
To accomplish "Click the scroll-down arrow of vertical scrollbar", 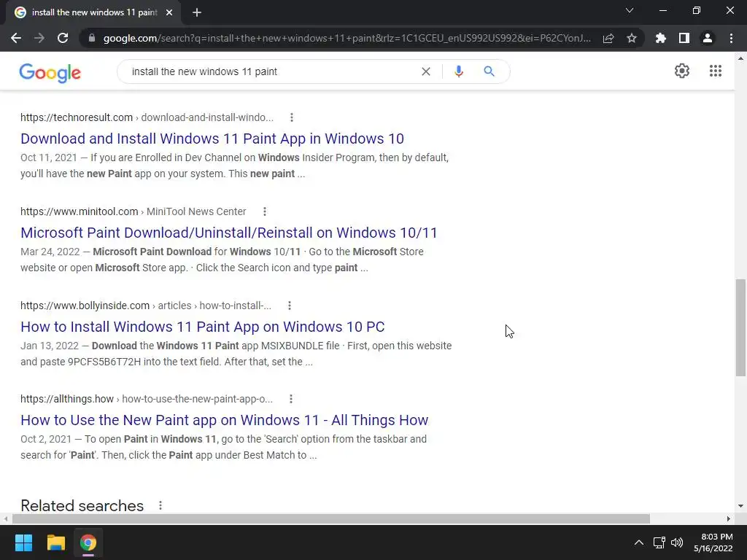I will 740,506.
